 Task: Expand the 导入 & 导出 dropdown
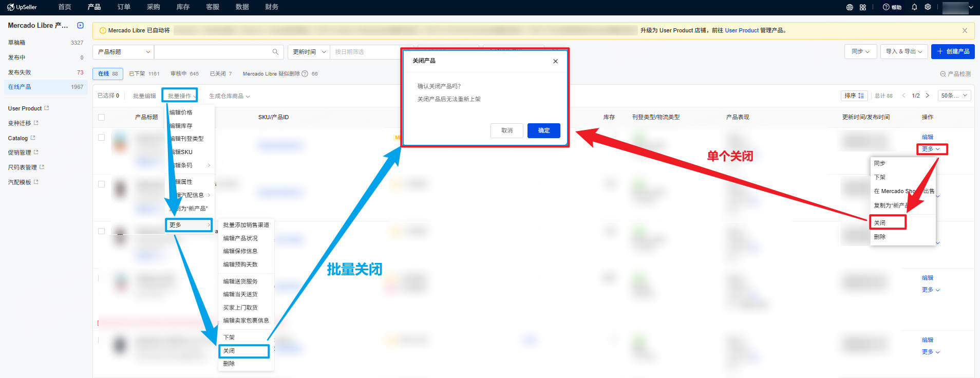(x=904, y=51)
